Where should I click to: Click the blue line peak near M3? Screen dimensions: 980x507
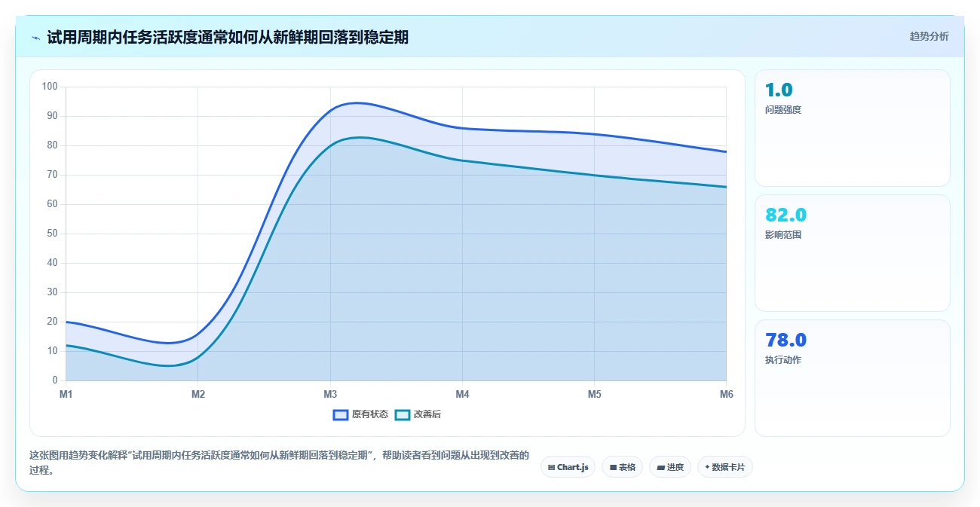(356, 102)
